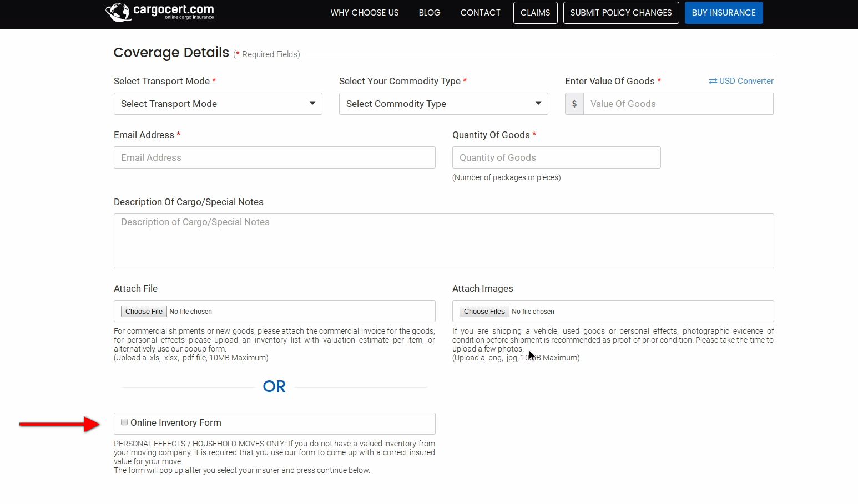858x504 pixels.
Task: Click the Buy Insurance button
Action: (x=724, y=13)
